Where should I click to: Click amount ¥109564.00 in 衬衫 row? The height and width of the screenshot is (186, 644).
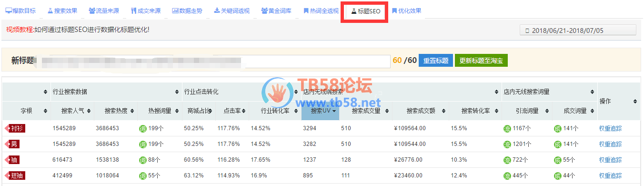410,128
